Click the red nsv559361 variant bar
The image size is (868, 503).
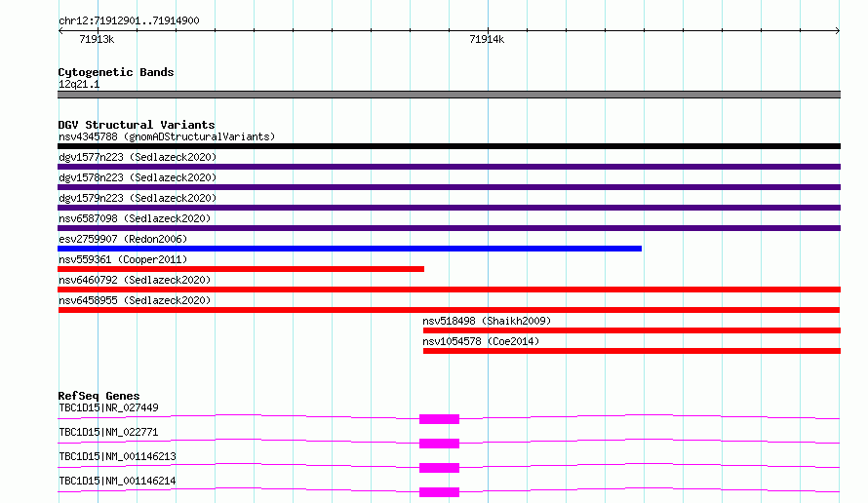coord(241,269)
